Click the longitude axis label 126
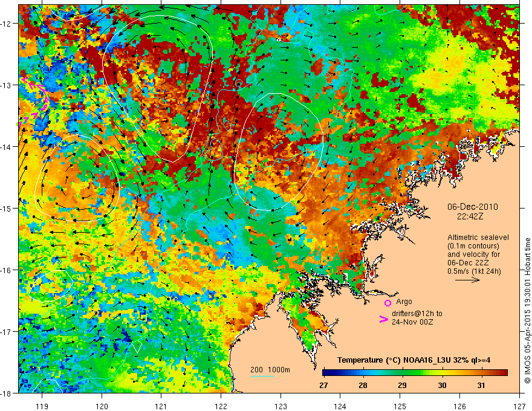 coord(459,406)
